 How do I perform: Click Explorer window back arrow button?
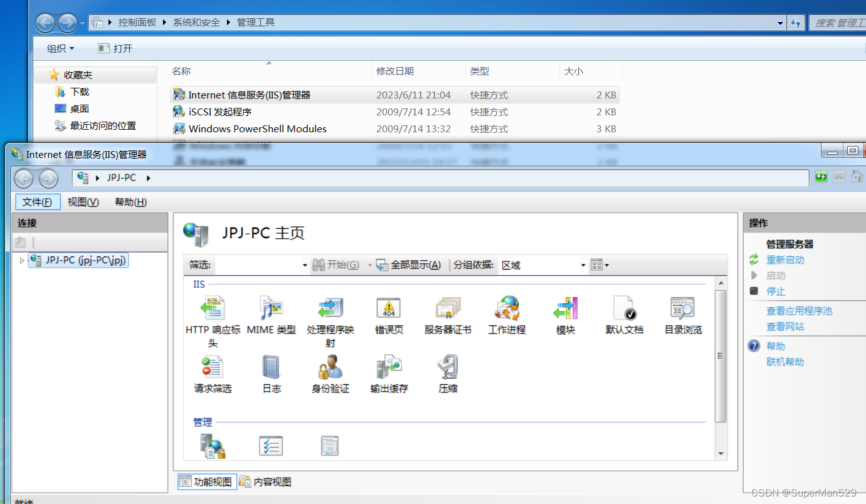[45, 23]
